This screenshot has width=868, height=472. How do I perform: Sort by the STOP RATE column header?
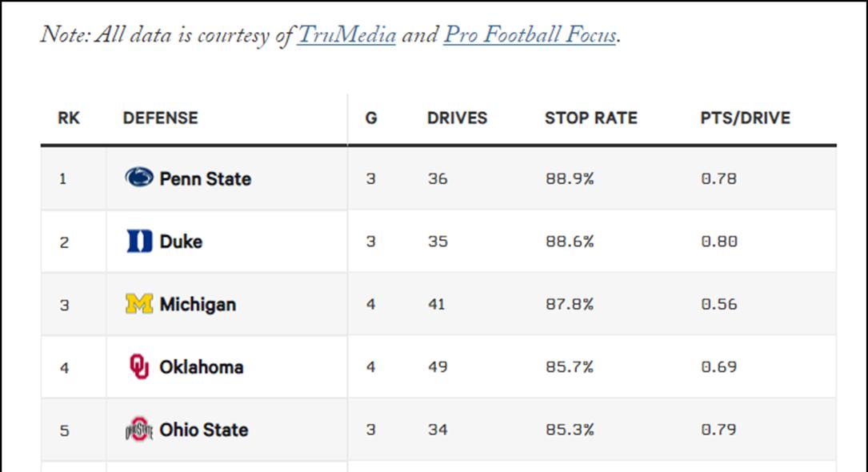590,118
